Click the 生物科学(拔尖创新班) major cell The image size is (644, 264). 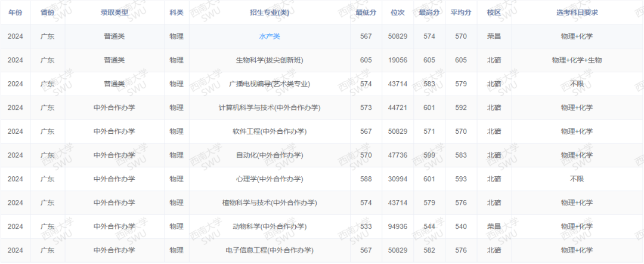(270, 60)
